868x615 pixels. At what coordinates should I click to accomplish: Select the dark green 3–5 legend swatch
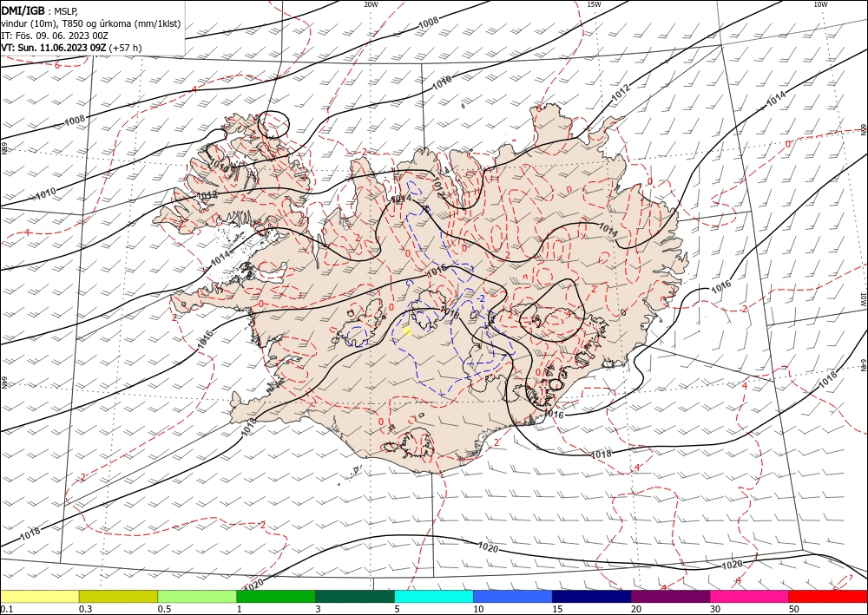[355, 596]
